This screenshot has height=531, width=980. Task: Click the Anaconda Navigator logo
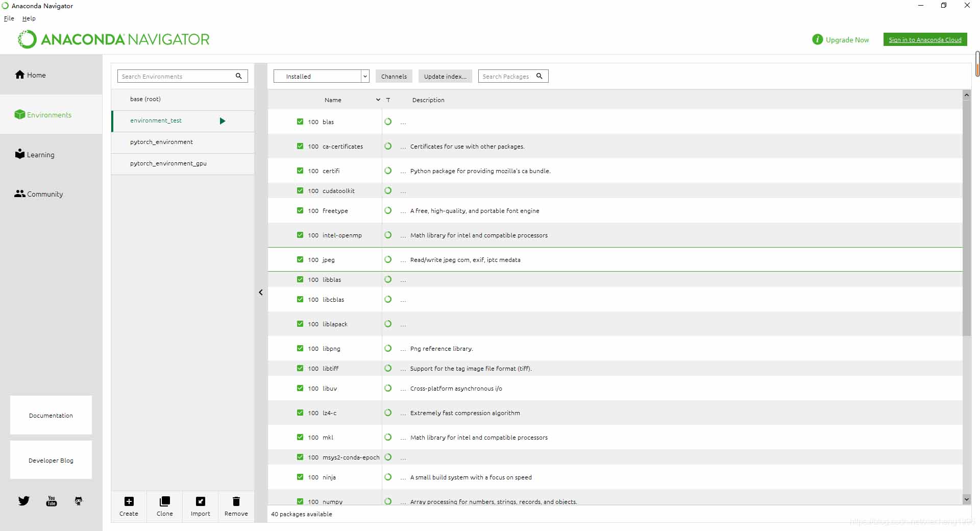(114, 39)
